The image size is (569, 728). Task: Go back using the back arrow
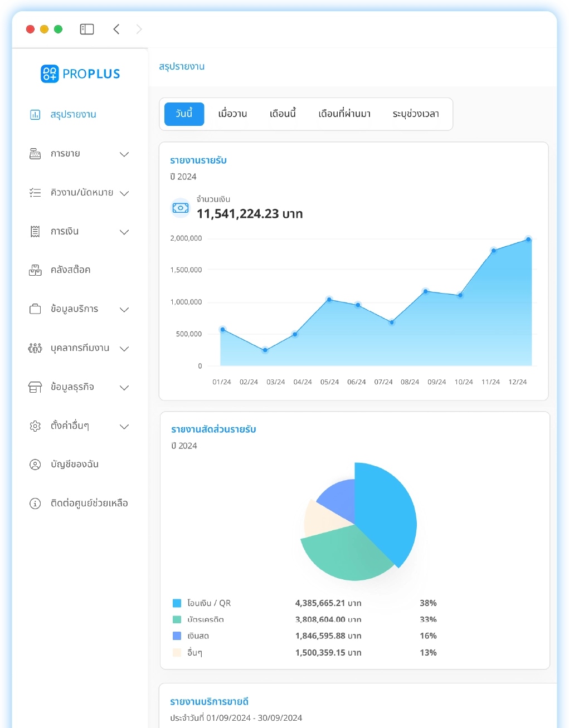116,29
